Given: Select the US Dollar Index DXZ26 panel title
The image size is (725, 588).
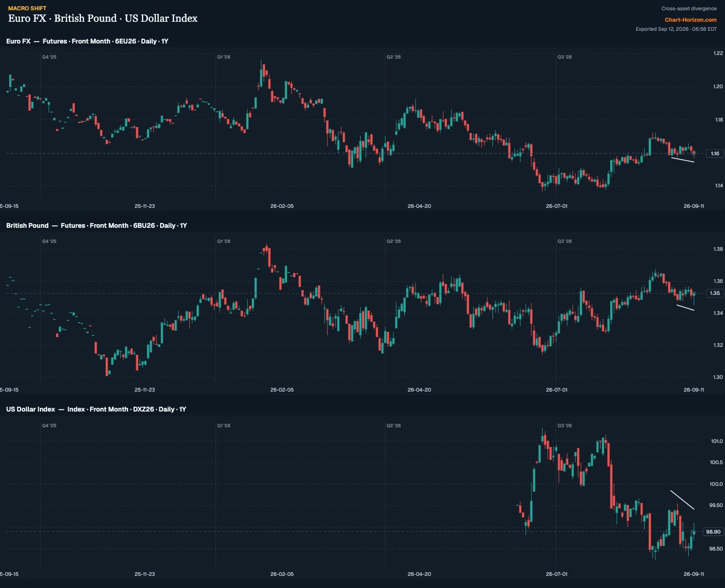Looking at the screenshot, I should pyautogui.click(x=96, y=409).
